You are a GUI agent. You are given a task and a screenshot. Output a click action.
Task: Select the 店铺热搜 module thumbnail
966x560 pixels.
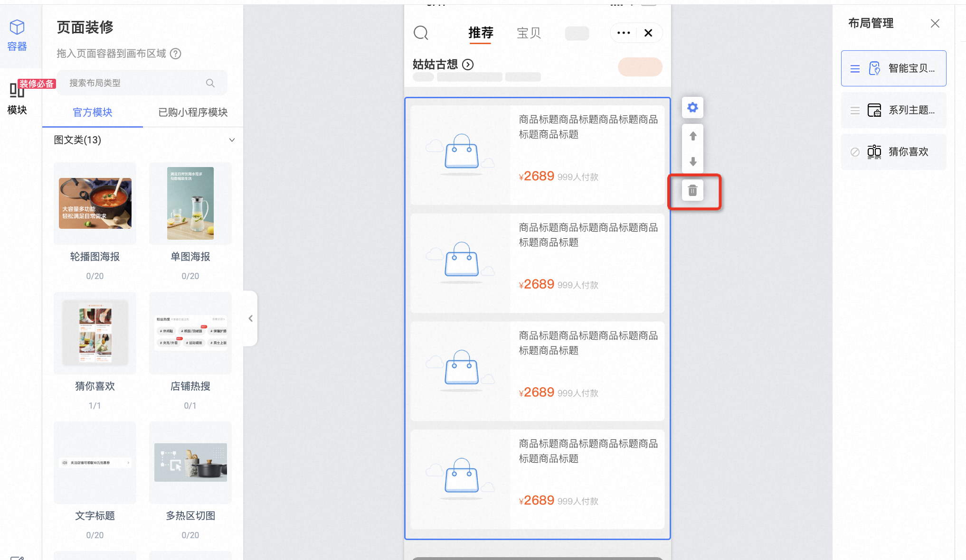pos(190,333)
